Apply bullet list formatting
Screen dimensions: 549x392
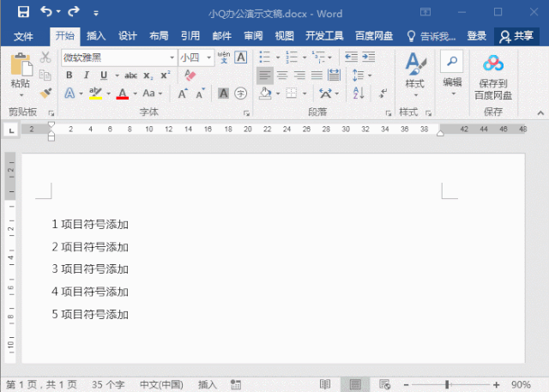tap(265, 57)
